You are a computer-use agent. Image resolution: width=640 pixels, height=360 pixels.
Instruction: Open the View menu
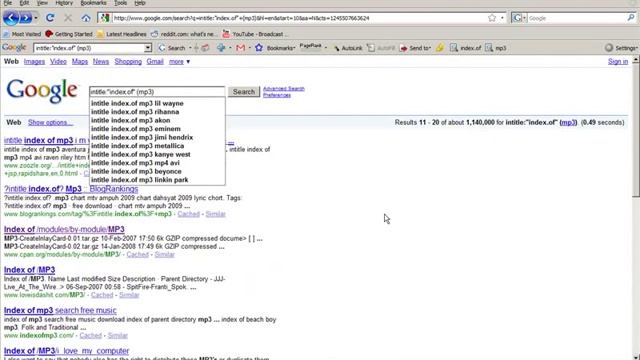(42, 3)
